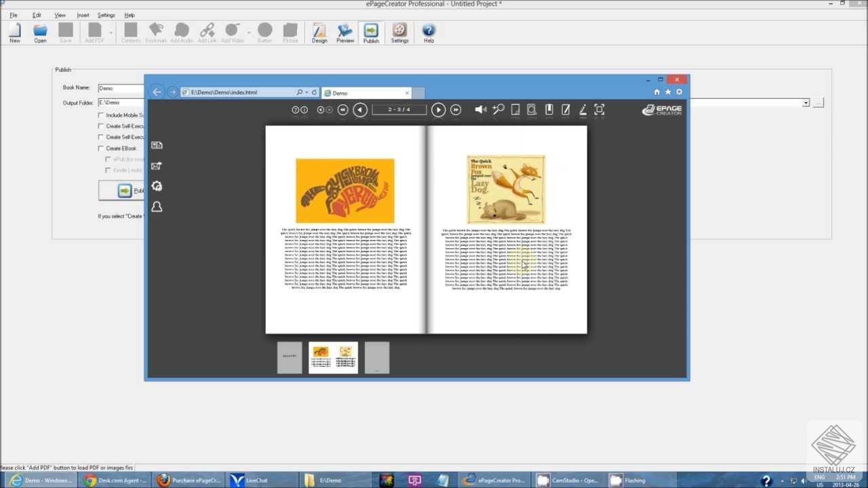
Task: Select the Publish toolbar icon
Action: click(371, 33)
